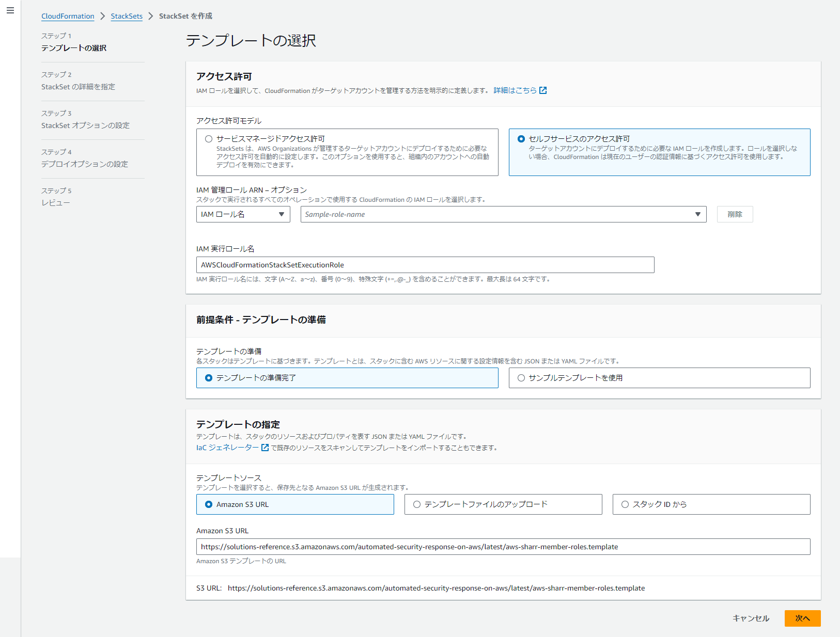The image size is (840, 637).
Task: Click the 前提条件 - テンプレートの準備 heading
Action: pos(261,320)
